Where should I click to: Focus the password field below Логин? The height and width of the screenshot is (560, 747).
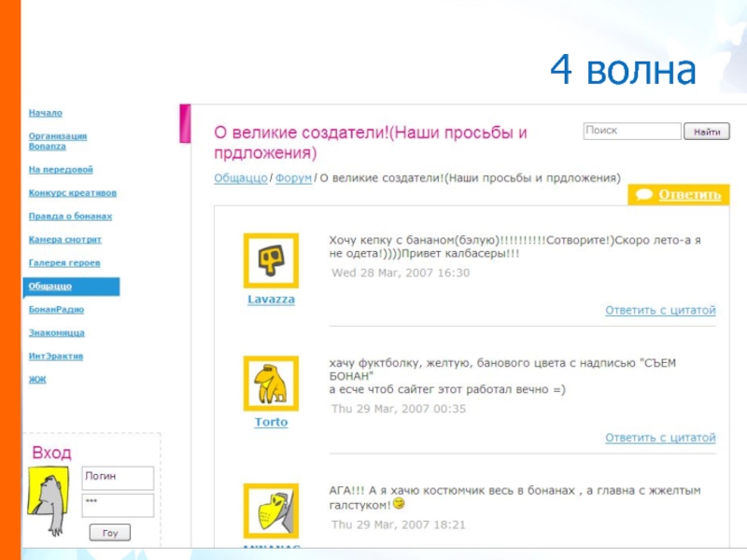point(118,505)
